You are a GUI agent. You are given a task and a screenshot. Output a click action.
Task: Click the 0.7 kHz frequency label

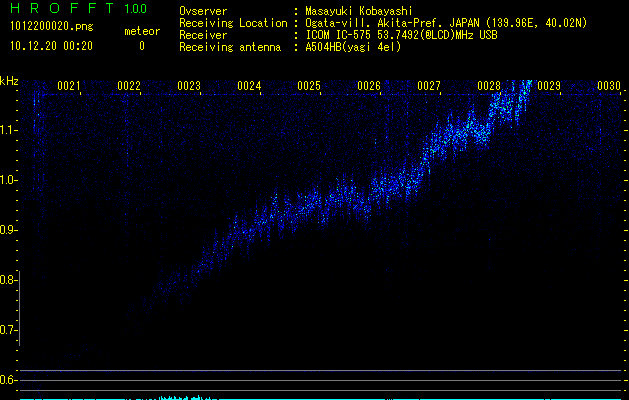tap(8, 330)
